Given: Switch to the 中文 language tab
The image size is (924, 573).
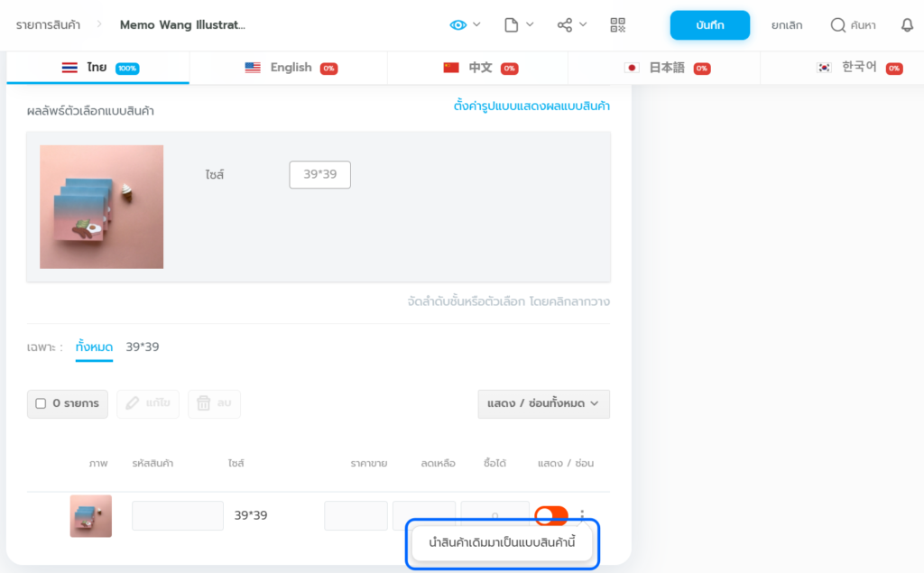Looking at the screenshot, I should pyautogui.click(x=479, y=68).
